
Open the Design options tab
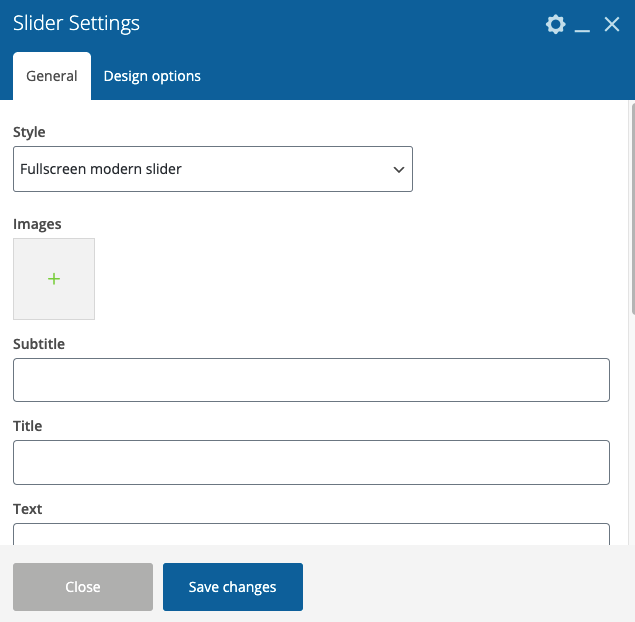(x=152, y=76)
